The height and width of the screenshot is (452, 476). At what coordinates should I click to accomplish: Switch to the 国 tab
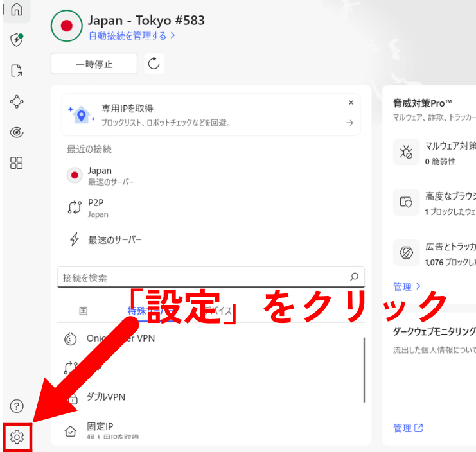tap(83, 311)
